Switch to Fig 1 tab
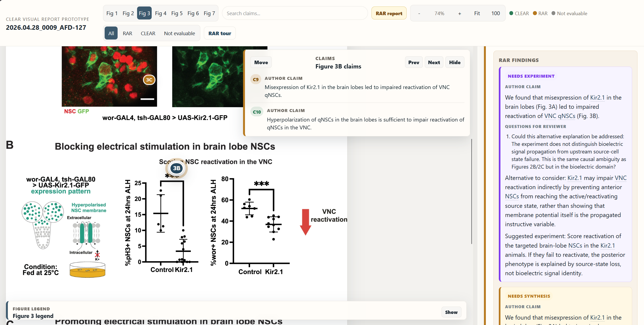 [x=112, y=13]
